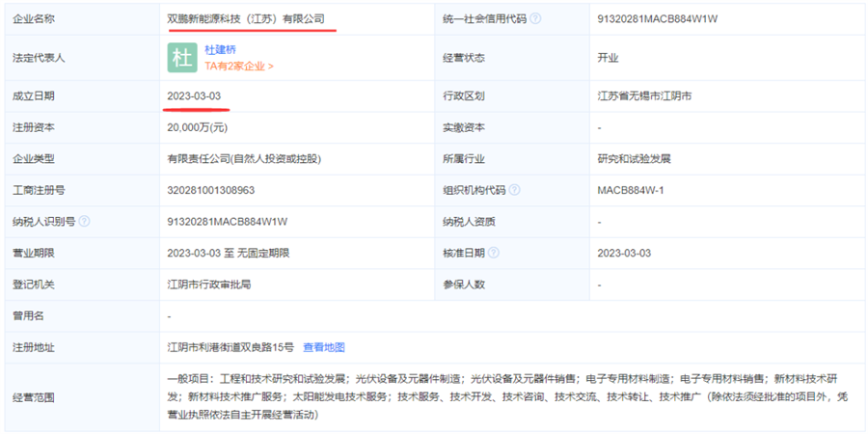Click 查看地图 link
Screen dimensions: 868x434
(x=324, y=347)
